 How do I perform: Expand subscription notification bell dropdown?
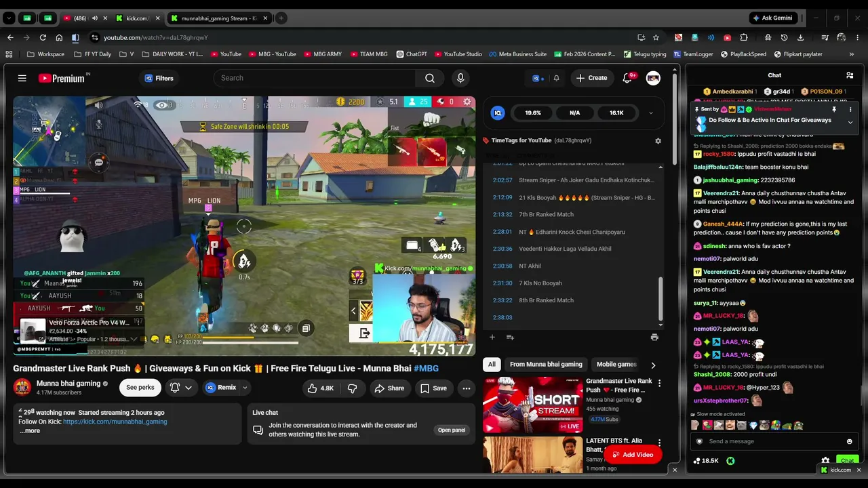tap(181, 388)
